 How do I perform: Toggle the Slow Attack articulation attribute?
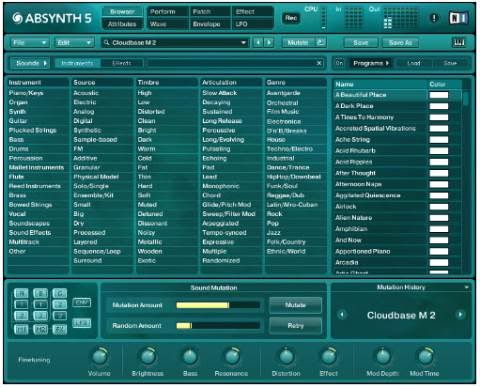point(220,93)
